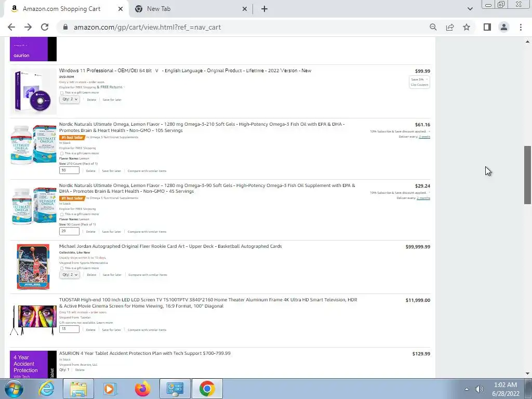Delete Michael Jordan card from cart
Image resolution: width=532 pixels, height=399 pixels.
pos(91,275)
